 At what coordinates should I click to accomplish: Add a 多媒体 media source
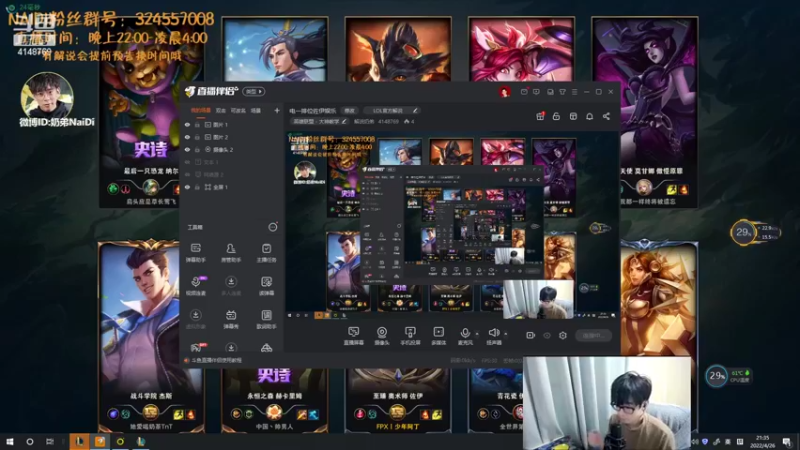click(x=438, y=336)
